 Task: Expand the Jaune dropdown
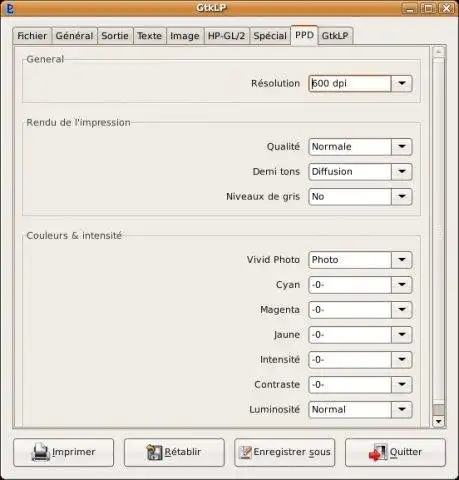(x=402, y=335)
